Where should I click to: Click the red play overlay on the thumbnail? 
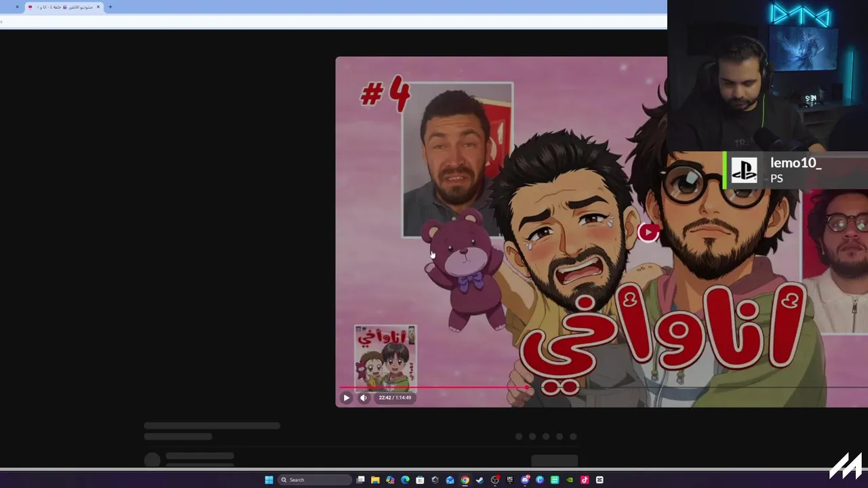648,232
